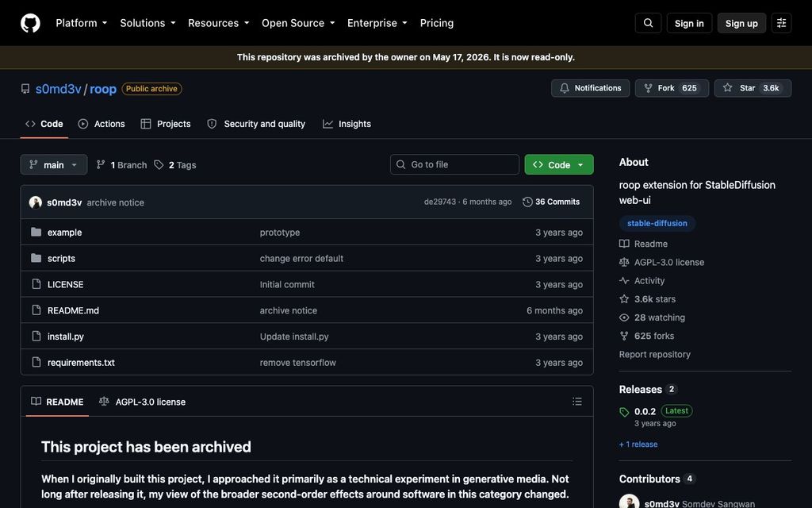The image size is (812, 508).
Task: Click the tag icon next to 0.0.2
Action: point(624,412)
